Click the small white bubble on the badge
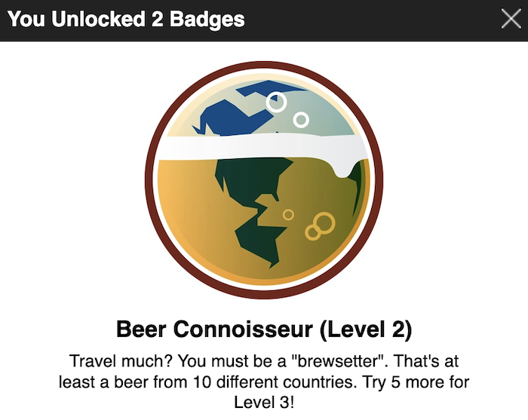The width and height of the screenshot is (528, 420). pyautogui.click(x=301, y=120)
